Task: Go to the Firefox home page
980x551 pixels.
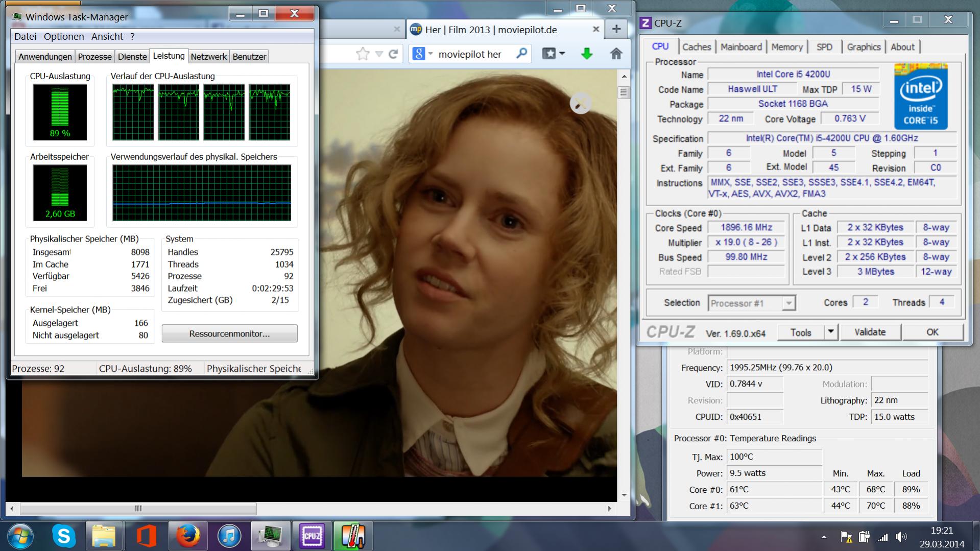Action: (x=616, y=53)
